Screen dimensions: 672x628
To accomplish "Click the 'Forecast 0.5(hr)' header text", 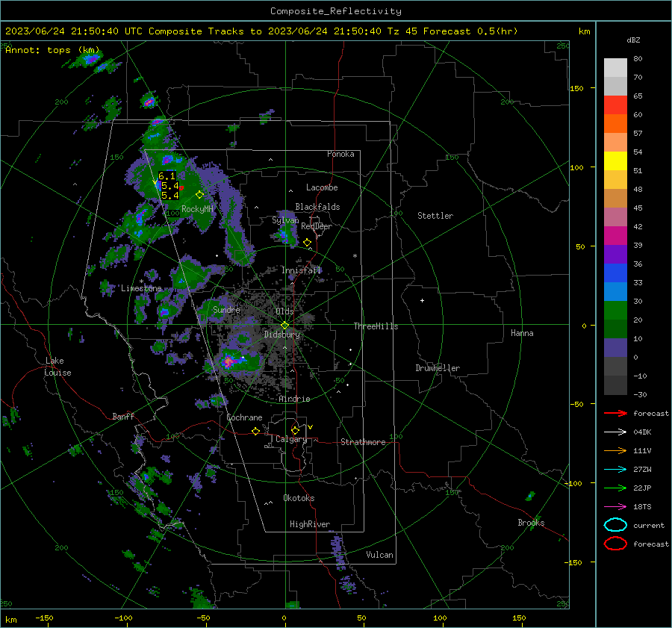I will [x=470, y=31].
